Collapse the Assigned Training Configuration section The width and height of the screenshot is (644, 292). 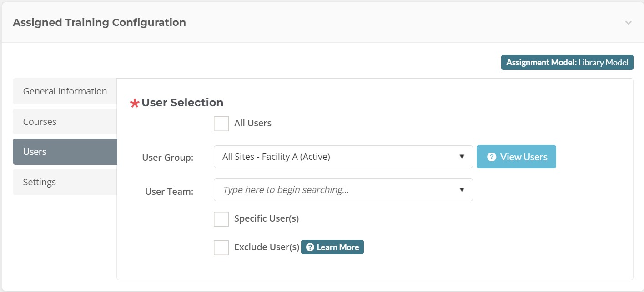click(629, 22)
